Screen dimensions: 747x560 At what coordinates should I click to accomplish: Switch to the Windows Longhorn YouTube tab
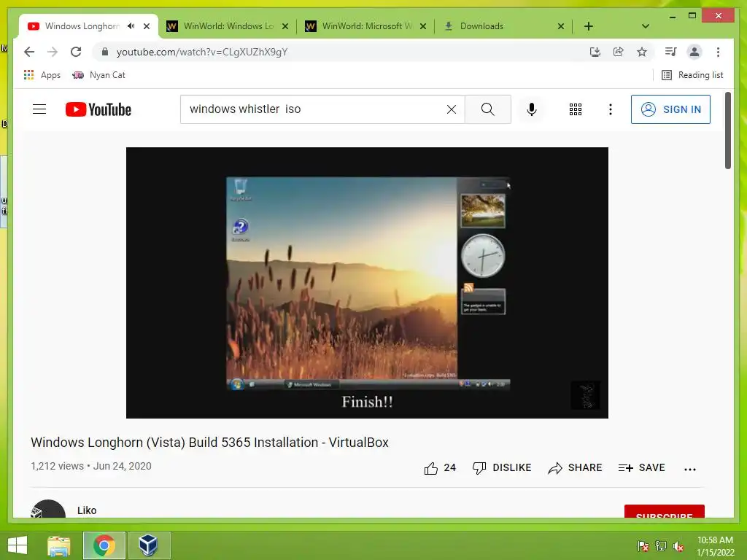tap(82, 26)
